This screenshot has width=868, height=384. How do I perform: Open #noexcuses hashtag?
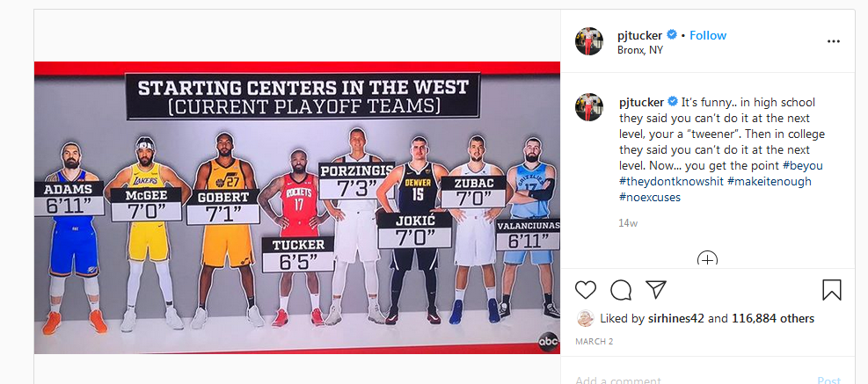(x=650, y=197)
